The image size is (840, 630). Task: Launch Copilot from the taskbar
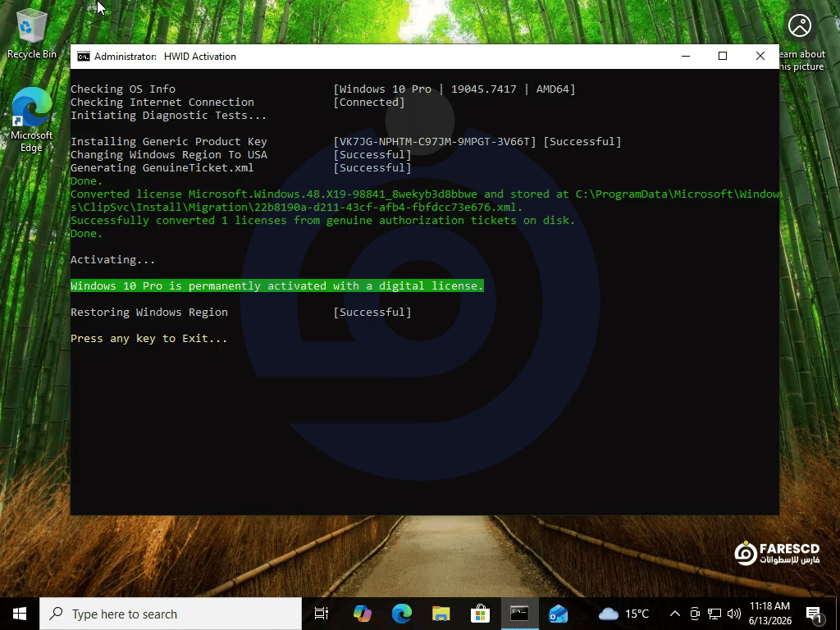point(362,614)
